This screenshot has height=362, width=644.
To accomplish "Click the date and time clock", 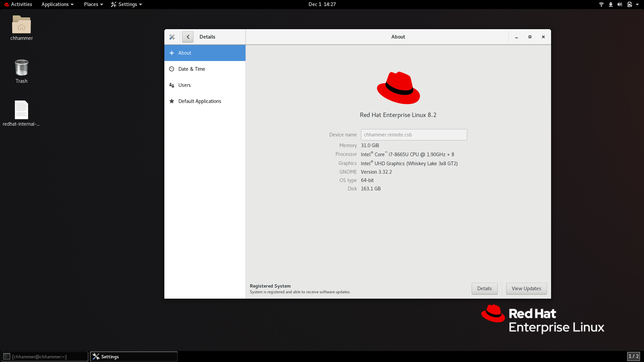I will click(x=322, y=4).
